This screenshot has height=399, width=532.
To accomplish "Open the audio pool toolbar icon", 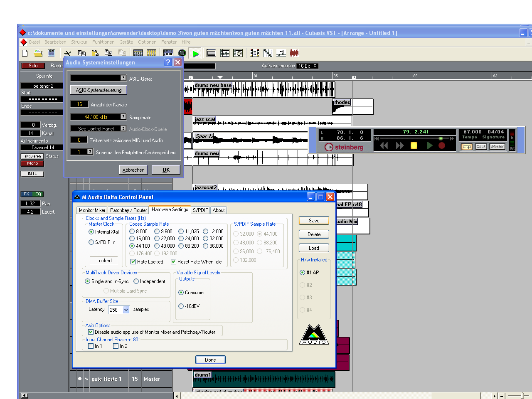I will (x=238, y=53).
